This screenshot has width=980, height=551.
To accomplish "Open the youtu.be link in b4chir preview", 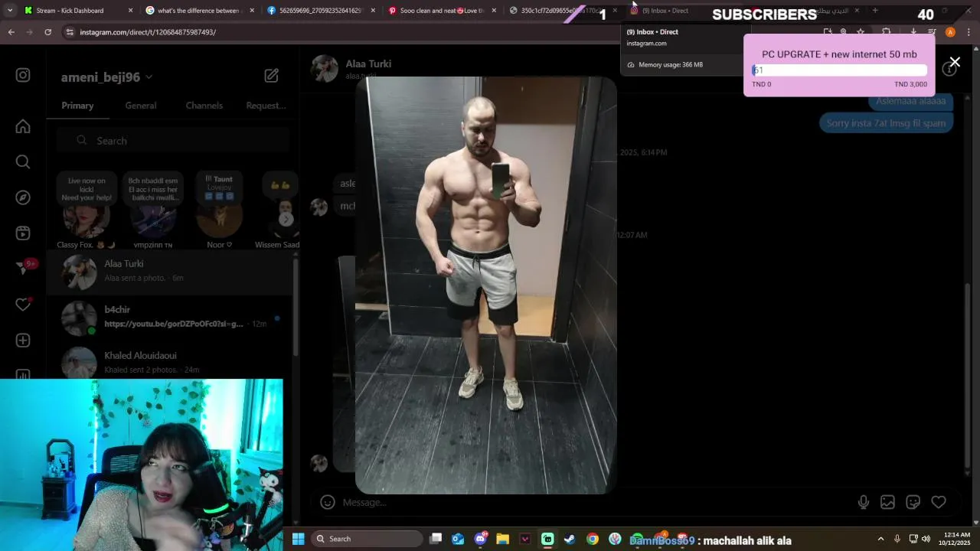I will [173, 324].
